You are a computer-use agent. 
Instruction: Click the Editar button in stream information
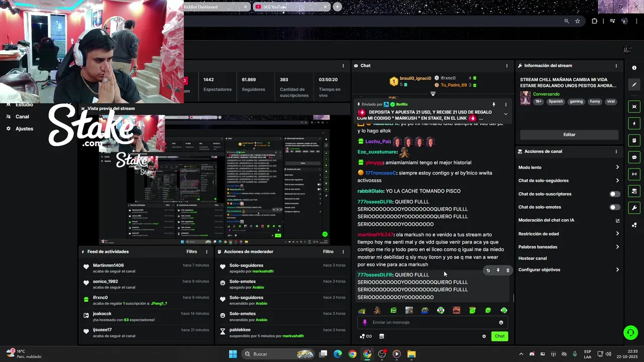(569, 135)
